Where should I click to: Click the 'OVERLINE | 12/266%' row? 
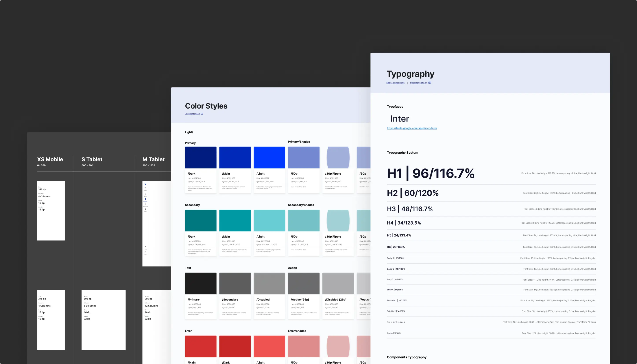point(491,322)
